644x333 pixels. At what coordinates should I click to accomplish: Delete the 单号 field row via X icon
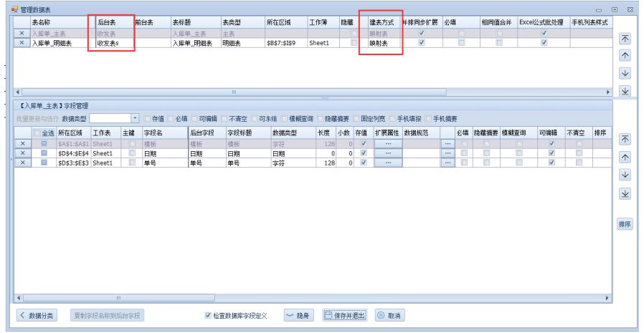click(22, 163)
